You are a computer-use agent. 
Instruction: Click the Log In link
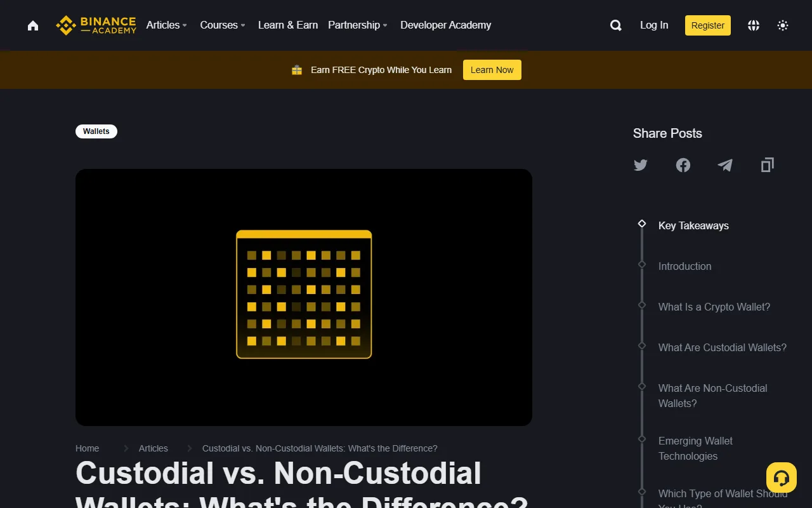(x=654, y=25)
